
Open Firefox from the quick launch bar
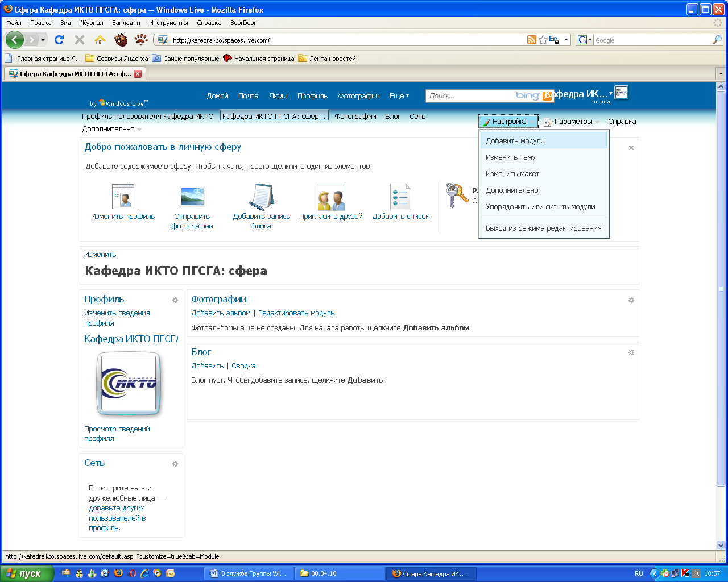click(x=118, y=573)
